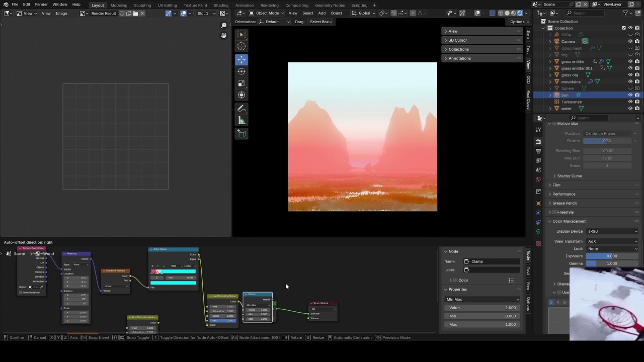
Task: Open the File menu
Action: click(x=15, y=5)
